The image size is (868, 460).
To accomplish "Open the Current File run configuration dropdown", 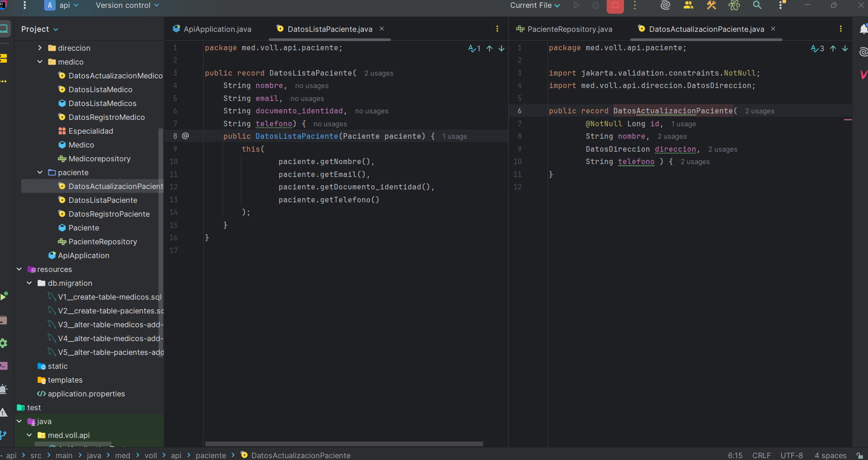I will [x=535, y=5].
